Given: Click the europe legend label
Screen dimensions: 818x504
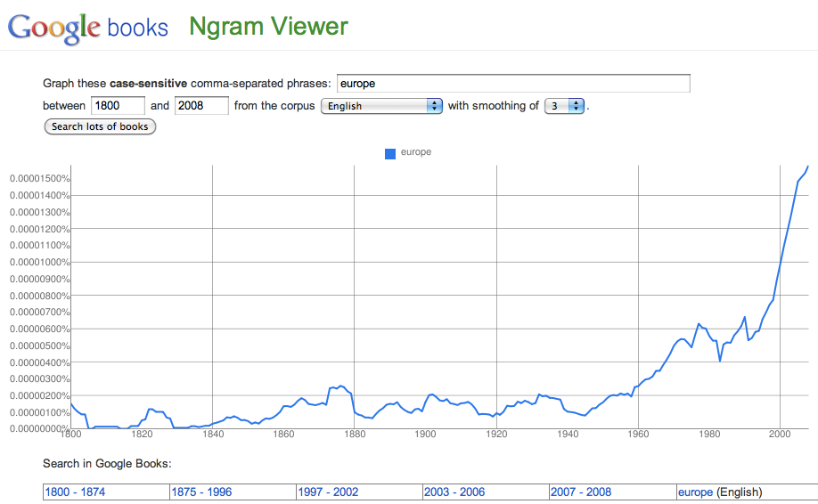Looking at the screenshot, I should pos(416,151).
